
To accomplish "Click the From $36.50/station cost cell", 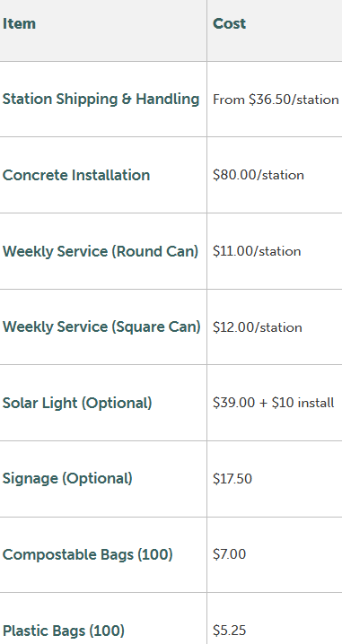I will [x=276, y=100].
